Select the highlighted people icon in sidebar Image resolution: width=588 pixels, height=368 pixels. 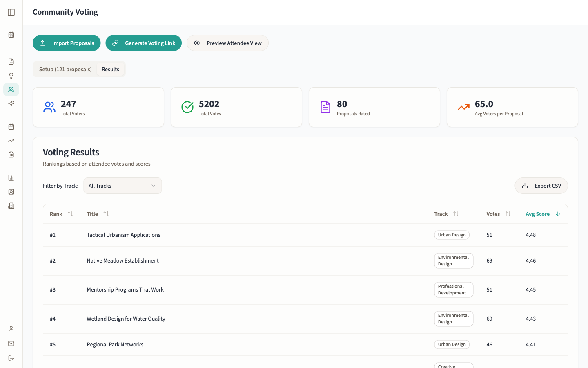(11, 90)
